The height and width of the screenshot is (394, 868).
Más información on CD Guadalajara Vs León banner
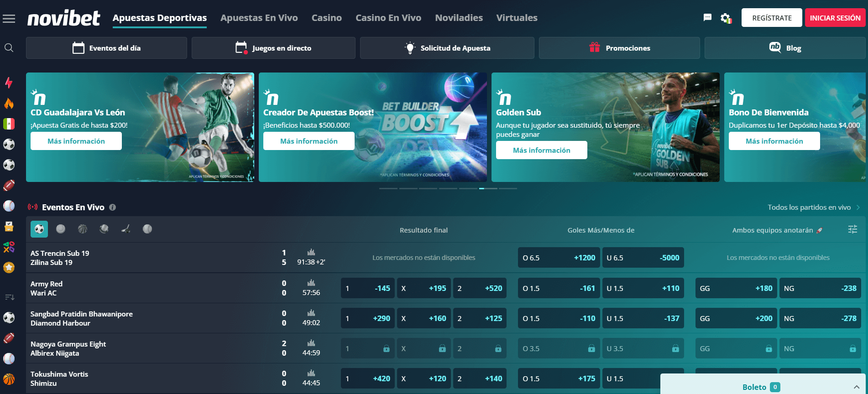click(x=76, y=141)
